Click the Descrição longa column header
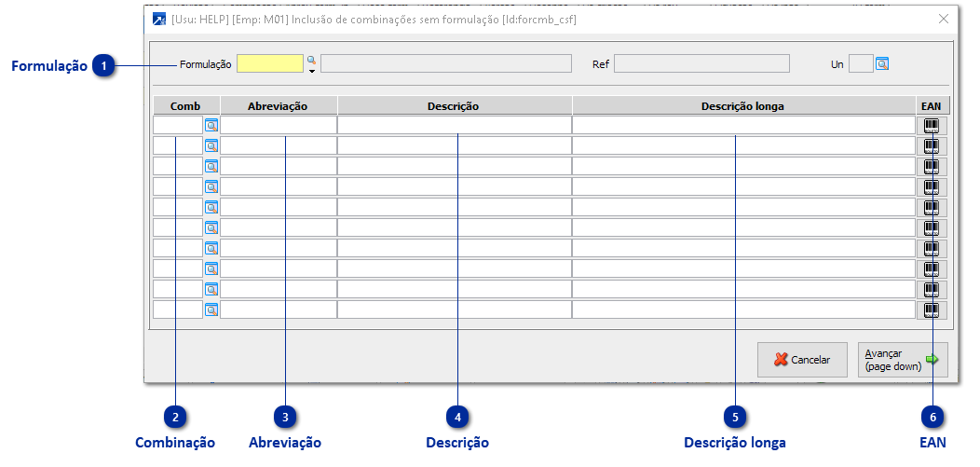The width and height of the screenshot is (980, 467). (743, 105)
